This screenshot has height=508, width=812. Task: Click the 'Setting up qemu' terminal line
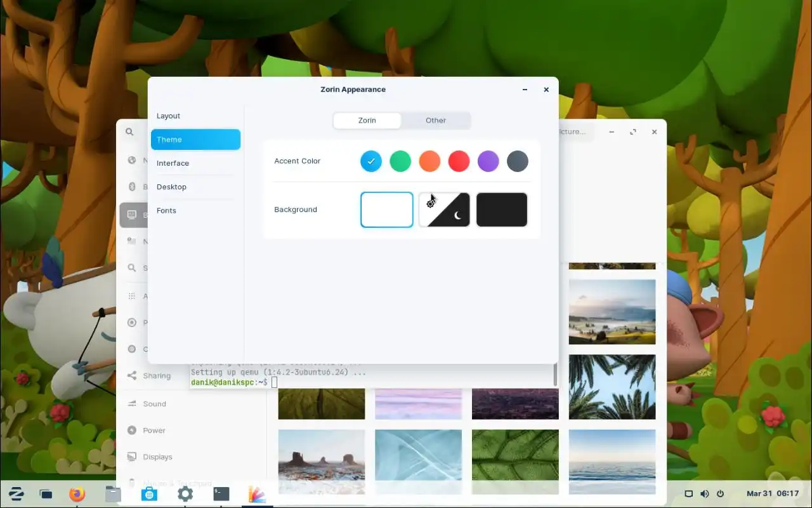(278, 372)
